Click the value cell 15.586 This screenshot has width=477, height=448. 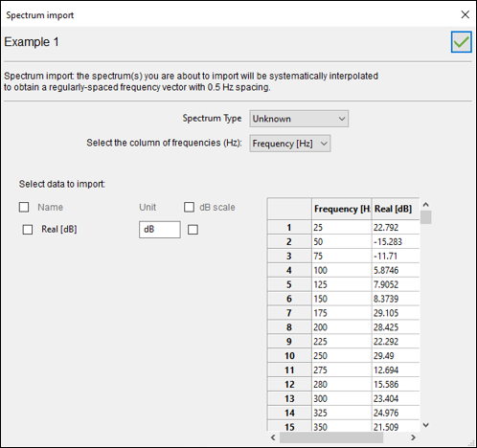[396, 384]
